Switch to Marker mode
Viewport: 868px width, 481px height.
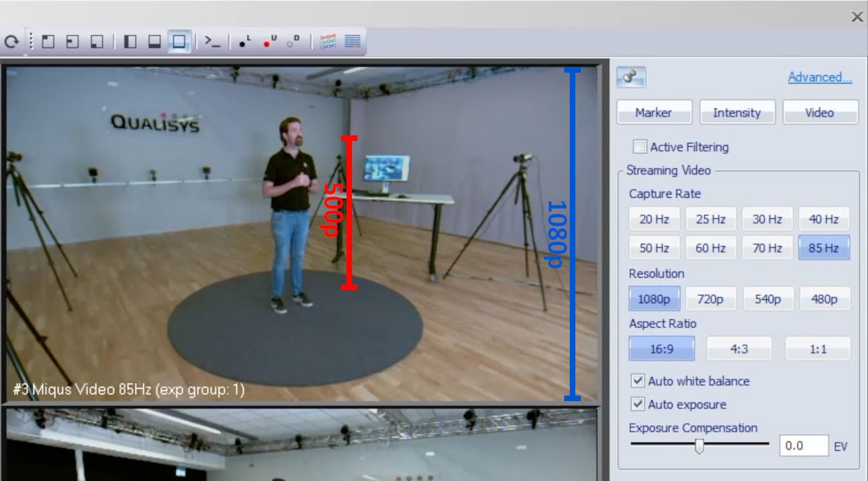click(x=654, y=113)
